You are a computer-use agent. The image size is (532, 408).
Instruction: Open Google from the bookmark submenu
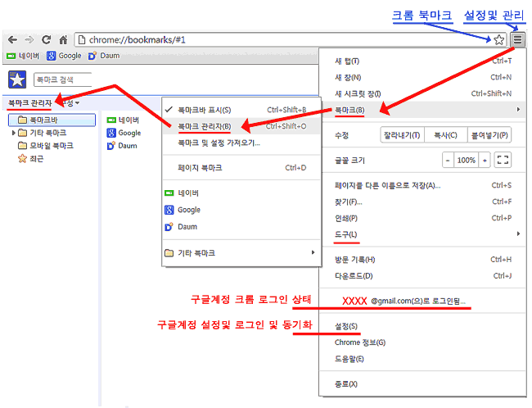coord(241,210)
